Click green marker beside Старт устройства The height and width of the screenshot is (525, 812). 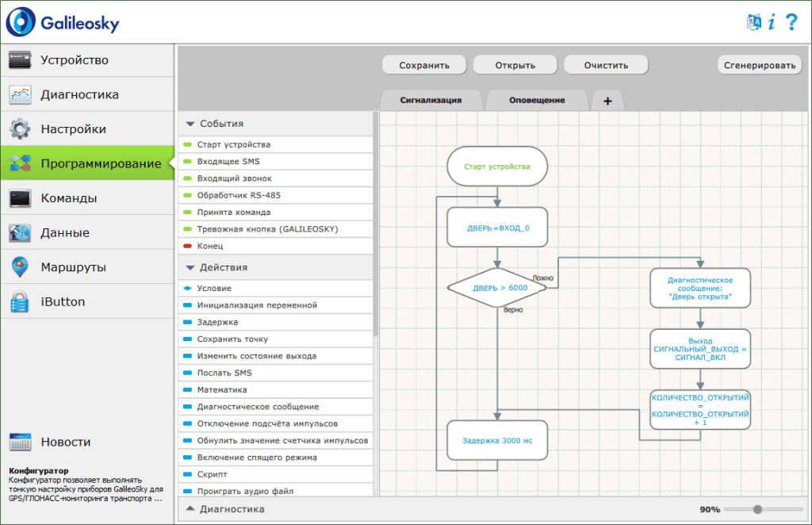coord(187,144)
